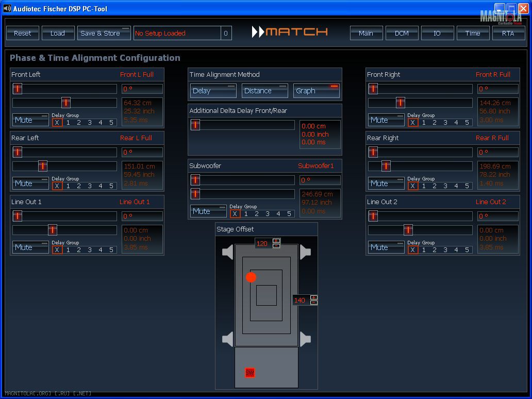Mute the Front Left channel

(30, 120)
